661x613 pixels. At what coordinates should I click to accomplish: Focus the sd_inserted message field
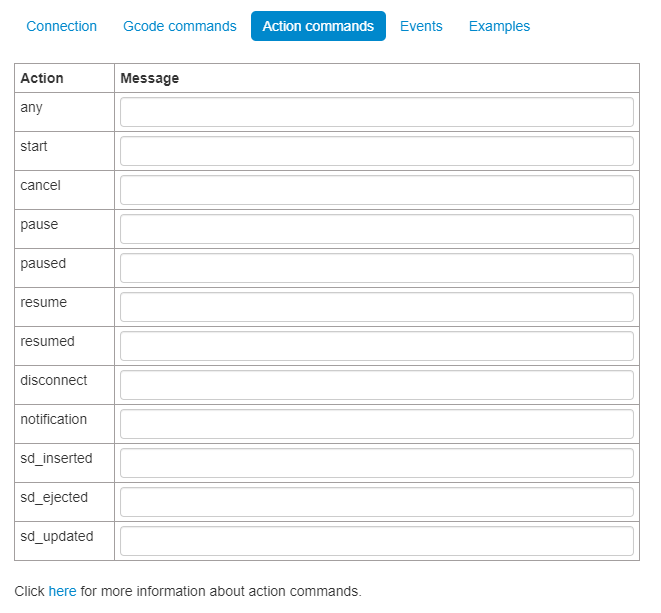pos(377,463)
